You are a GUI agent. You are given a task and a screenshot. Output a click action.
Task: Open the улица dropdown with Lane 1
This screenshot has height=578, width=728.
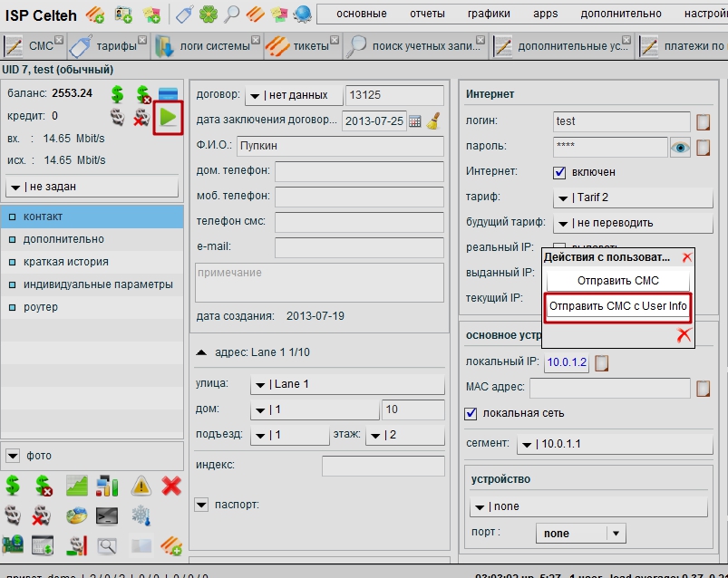(346, 384)
